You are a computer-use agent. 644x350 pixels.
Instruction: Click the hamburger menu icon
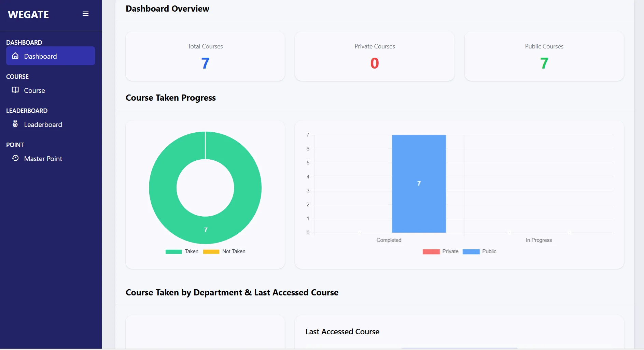coord(85,14)
